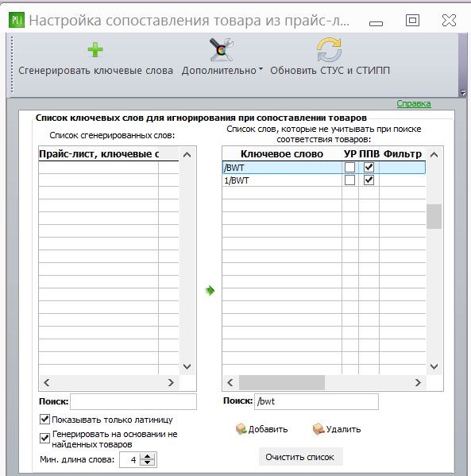Viewport: 471px width, 476px height.
Task: Click the Мин. длина слова number field
Action: click(130, 459)
